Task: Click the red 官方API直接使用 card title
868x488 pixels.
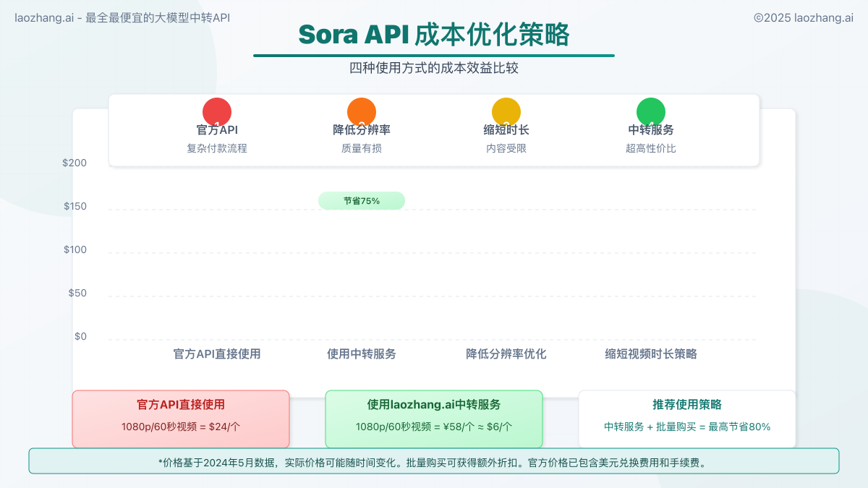Action: pyautogui.click(x=181, y=405)
